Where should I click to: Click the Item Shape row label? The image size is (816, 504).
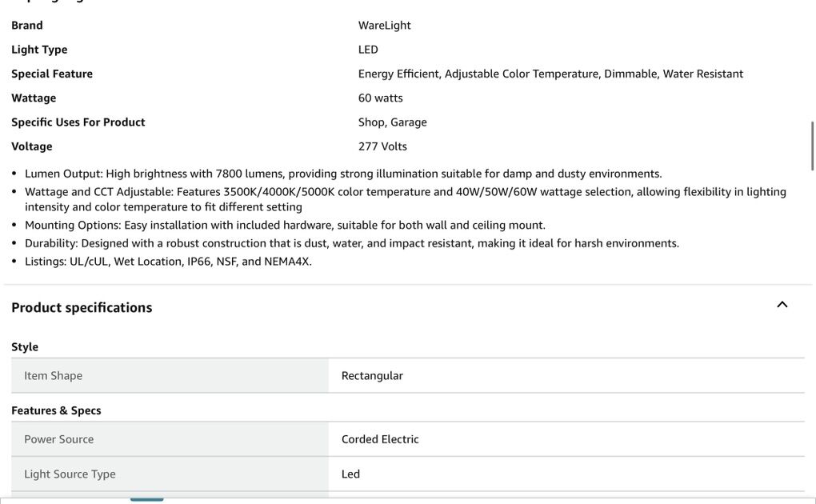point(53,376)
